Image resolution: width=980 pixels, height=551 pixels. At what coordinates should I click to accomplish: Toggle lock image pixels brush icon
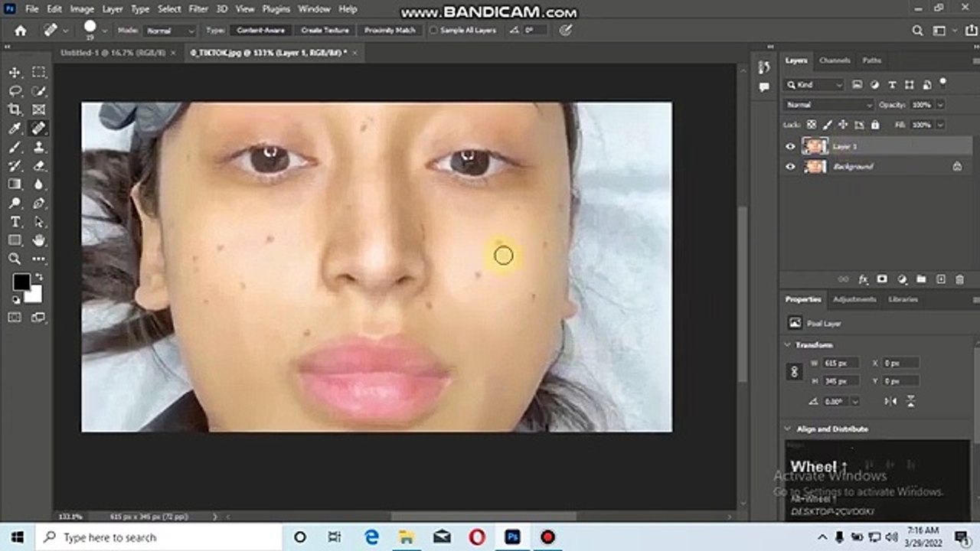point(828,125)
